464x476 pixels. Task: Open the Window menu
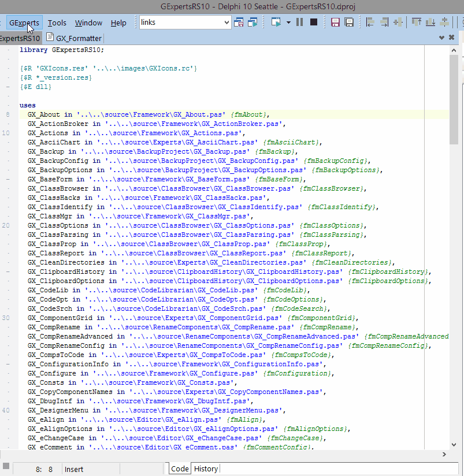88,23
